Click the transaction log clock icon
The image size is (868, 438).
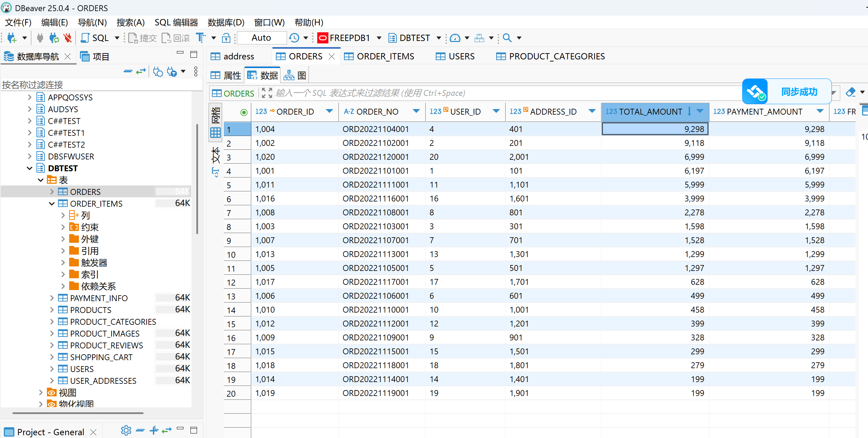294,38
